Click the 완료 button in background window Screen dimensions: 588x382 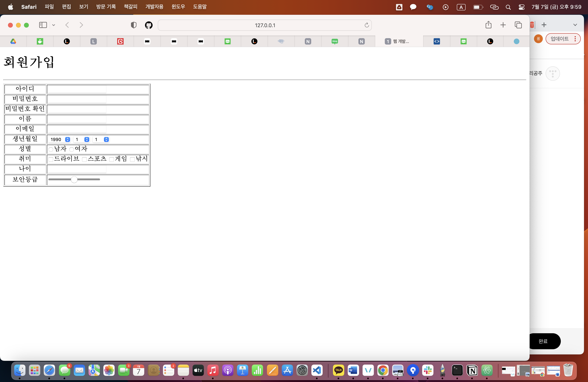[x=545, y=341]
